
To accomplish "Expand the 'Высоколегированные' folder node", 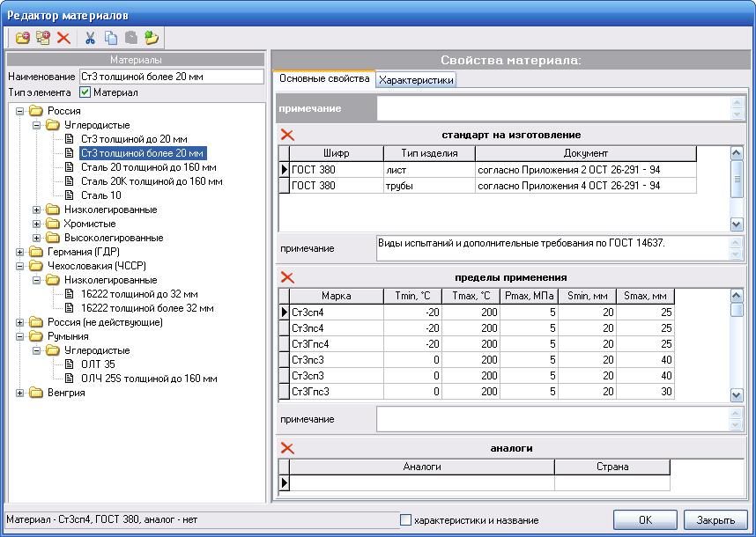I will (37, 238).
